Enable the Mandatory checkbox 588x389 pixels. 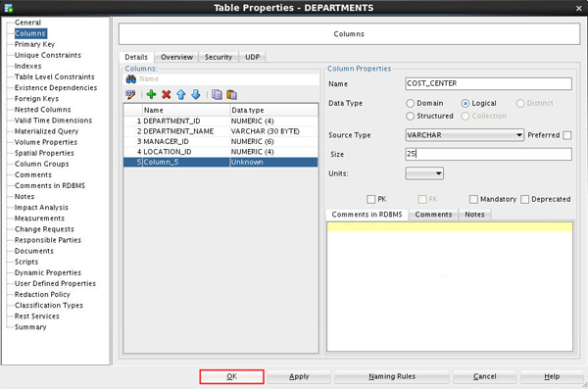click(x=473, y=199)
